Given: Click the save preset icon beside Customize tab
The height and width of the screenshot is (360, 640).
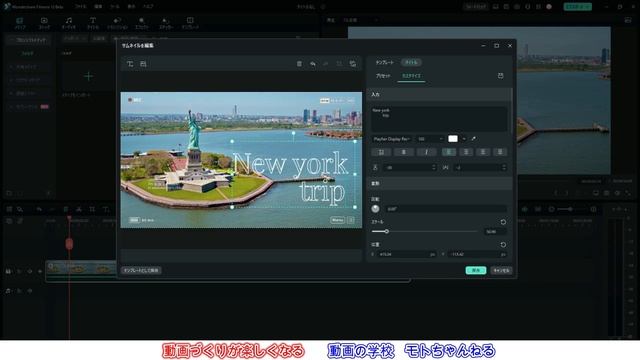Looking at the screenshot, I should tap(500, 76).
